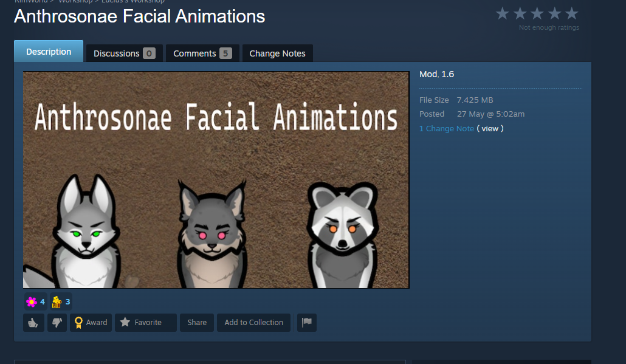626x364 pixels.
Task: Select the Description tab
Action: click(x=49, y=52)
